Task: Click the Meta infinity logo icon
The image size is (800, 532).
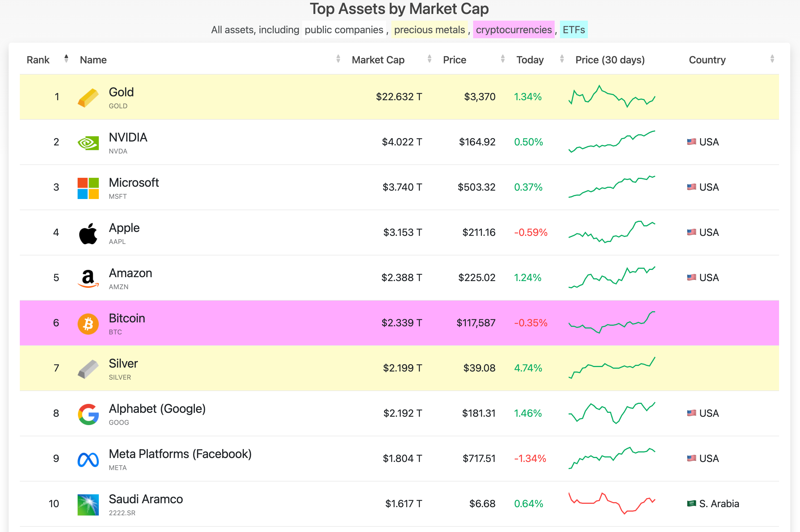Action: click(x=88, y=460)
